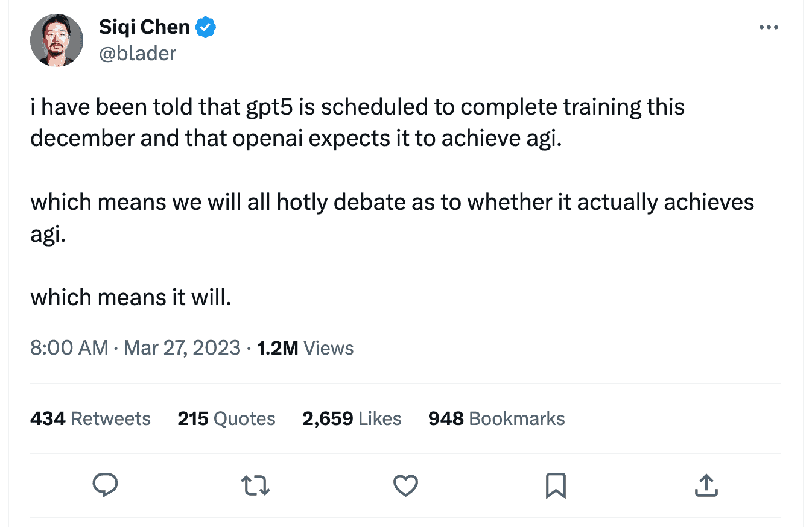Screen dimensions: 812x527
Task: Open the 1.2M Views analytics
Action: tap(305, 348)
